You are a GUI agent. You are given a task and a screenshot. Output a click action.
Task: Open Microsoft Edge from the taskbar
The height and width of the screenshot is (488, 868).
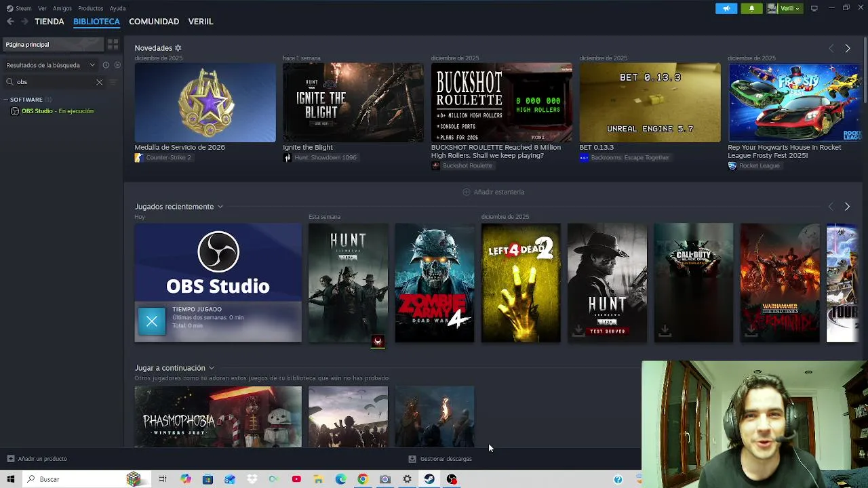click(x=340, y=479)
